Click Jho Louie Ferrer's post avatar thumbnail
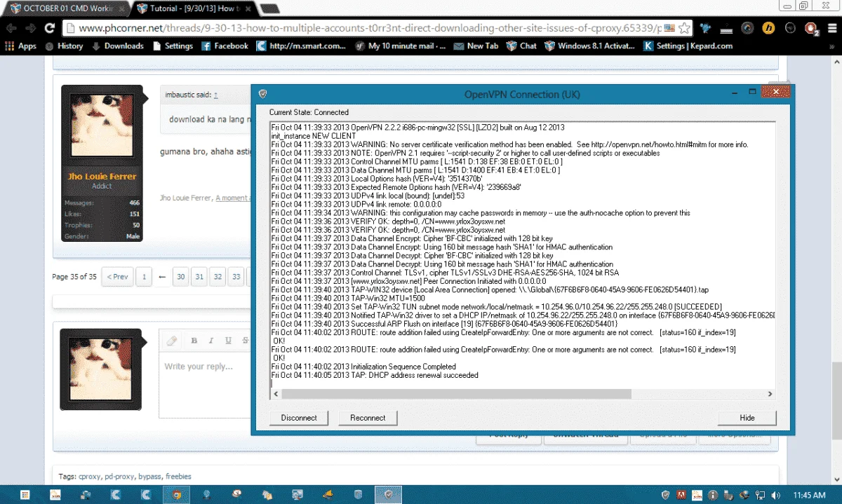The image size is (842, 504). click(x=102, y=127)
